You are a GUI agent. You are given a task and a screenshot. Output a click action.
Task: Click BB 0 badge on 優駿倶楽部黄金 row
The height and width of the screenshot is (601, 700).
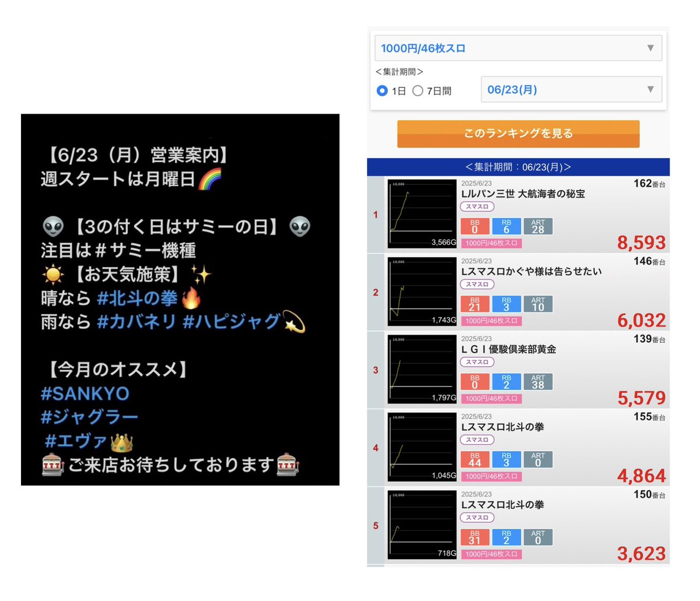(x=475, y=382)
